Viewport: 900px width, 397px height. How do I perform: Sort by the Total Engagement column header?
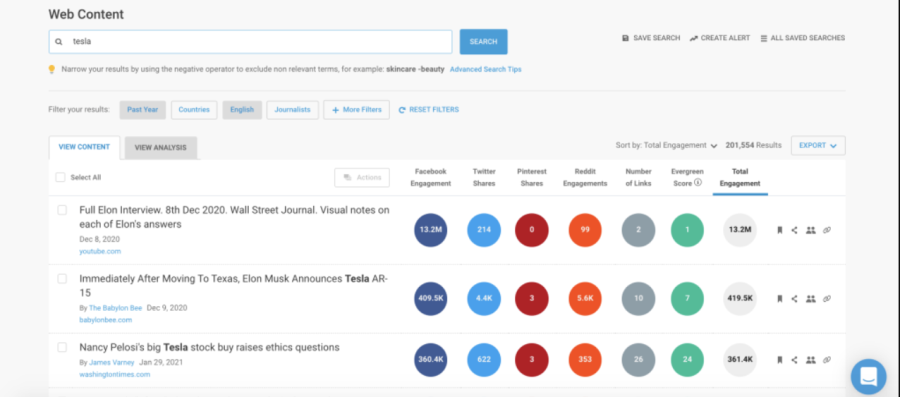coord(740,177)
